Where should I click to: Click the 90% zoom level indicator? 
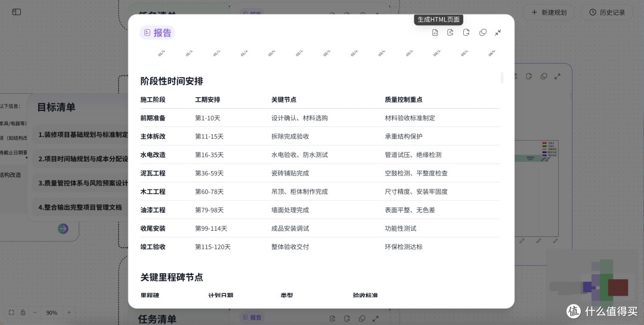tap(52, 312)
